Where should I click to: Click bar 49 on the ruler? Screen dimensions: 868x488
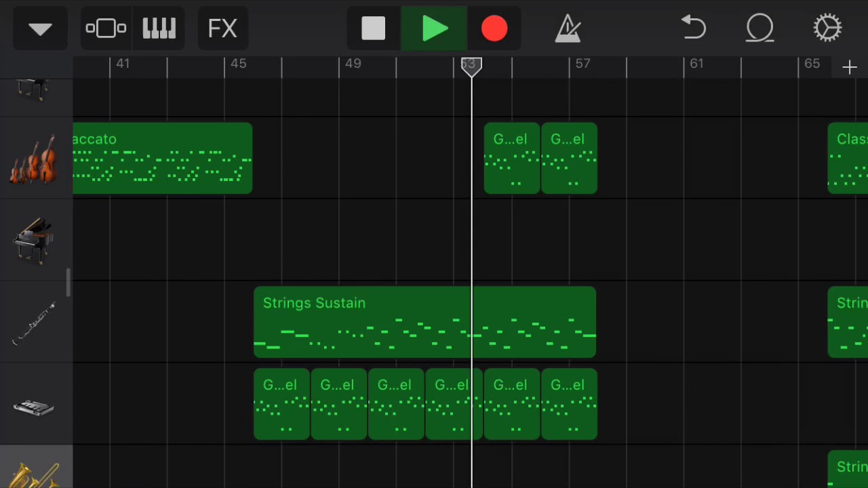click(x=353, y=64)
